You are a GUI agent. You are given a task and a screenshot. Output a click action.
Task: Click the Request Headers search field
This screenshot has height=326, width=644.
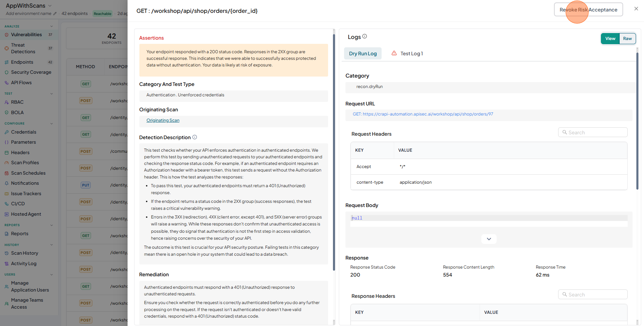[593, 133]
